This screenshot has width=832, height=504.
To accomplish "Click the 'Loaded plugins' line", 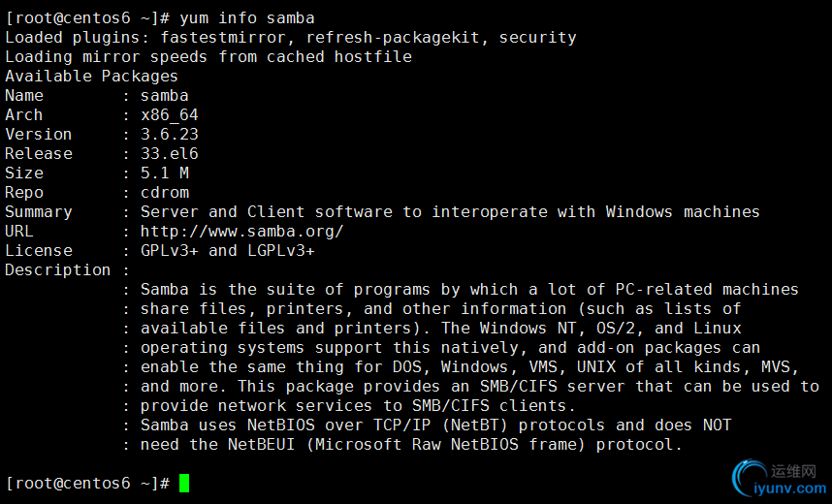I will tap(291, 38).
